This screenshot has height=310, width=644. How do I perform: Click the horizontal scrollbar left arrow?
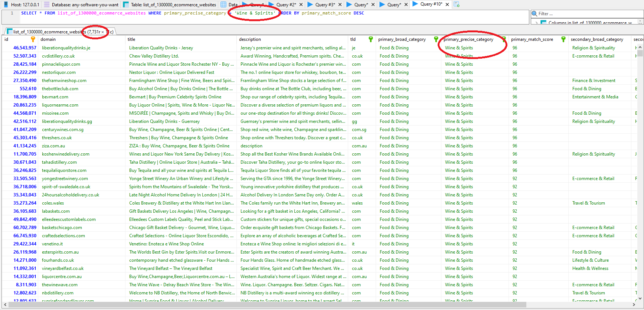tap(4, 305)
